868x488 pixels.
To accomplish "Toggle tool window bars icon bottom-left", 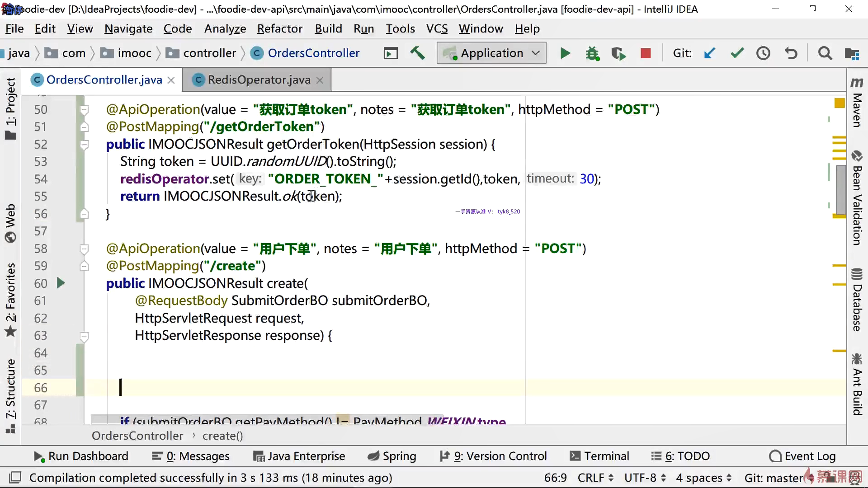I will (x=15, y=478).
